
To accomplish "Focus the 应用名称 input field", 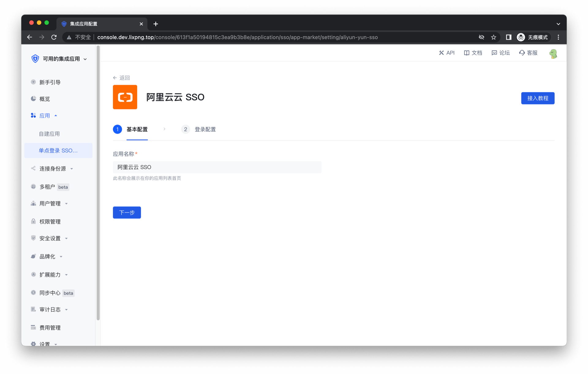I will point(217,167).
